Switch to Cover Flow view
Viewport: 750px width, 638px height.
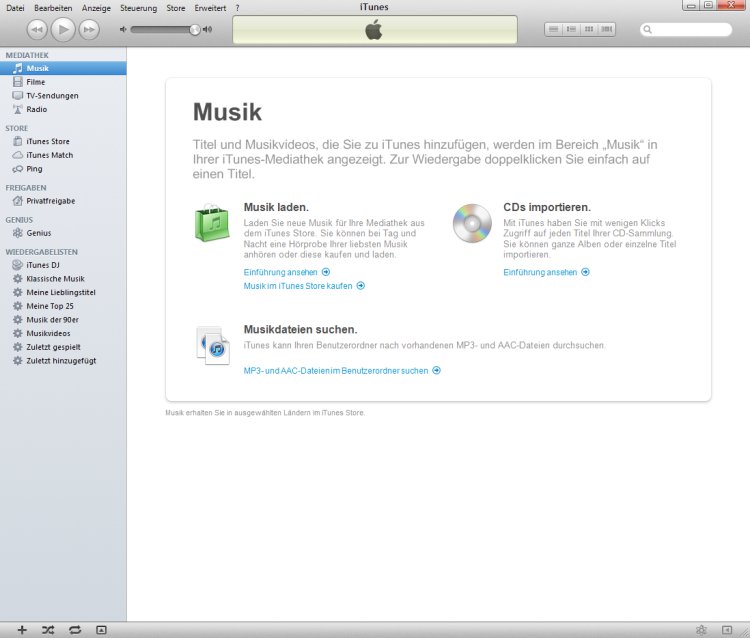click(607, 30)
